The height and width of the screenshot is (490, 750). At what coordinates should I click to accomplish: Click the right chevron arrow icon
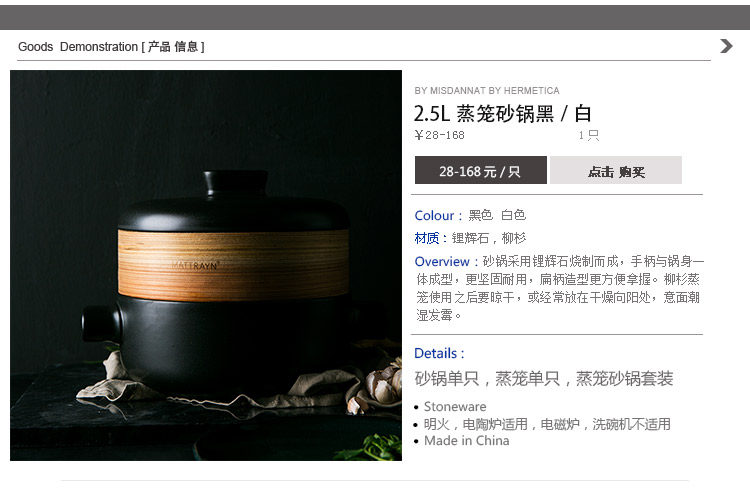point(726,46)
